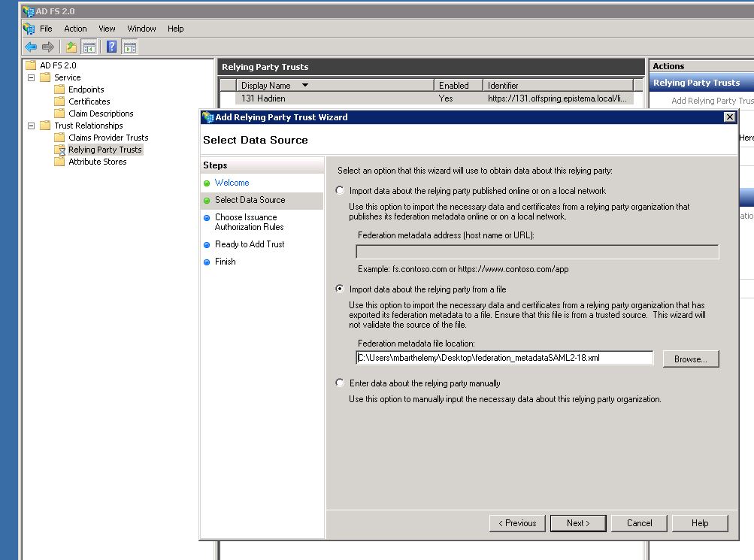The width and height of the screenshot is (754, 560).
Task: Click Browse for metadata file
Action: [691, 359]
